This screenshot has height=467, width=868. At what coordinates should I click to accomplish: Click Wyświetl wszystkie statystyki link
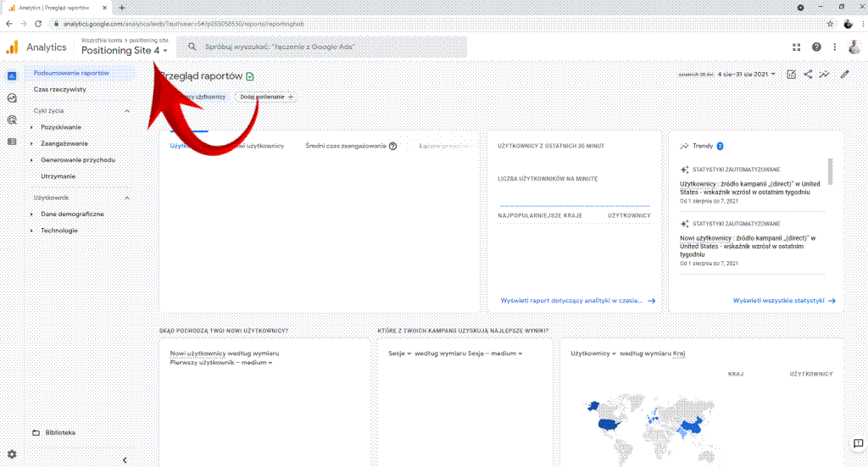[x=784, y=301]
